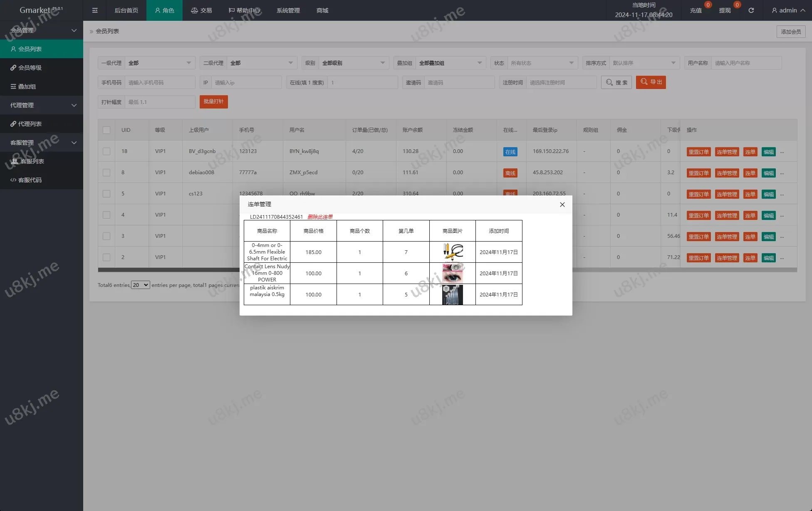The image size is (812, 511).
Task: Click the sidebar collapse hamburger icon
Action: pyautogui.click(x=95, y=10)
